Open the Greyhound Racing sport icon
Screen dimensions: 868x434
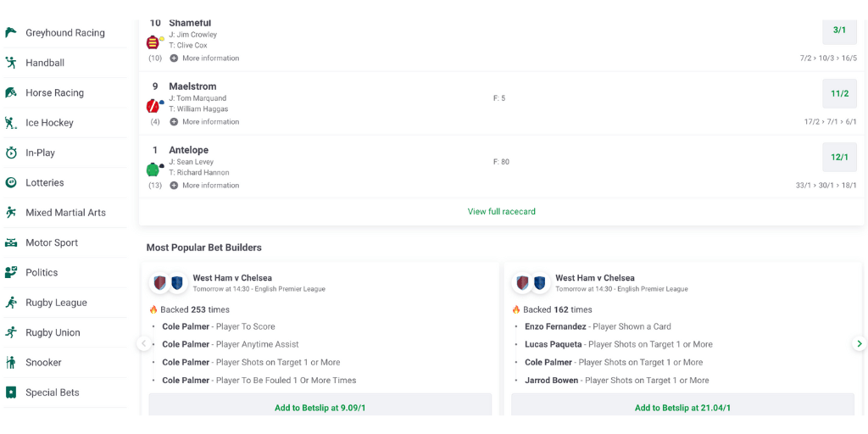coord(10,33)
